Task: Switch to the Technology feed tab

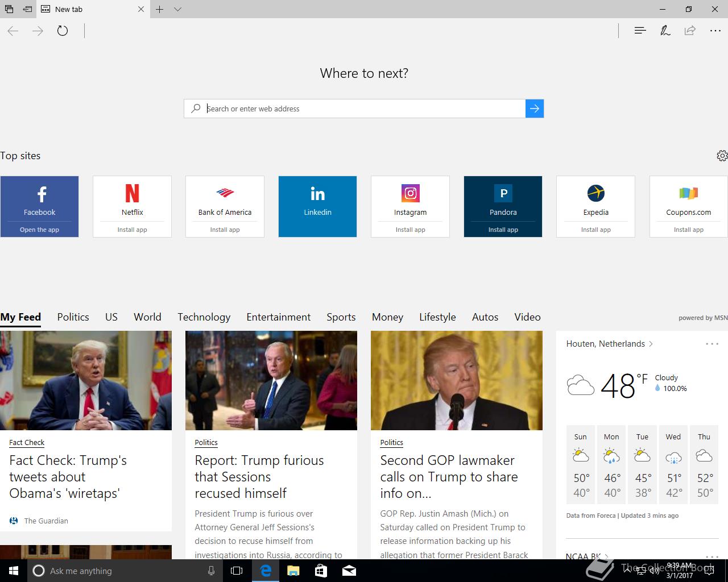Action: coord(204,317)
